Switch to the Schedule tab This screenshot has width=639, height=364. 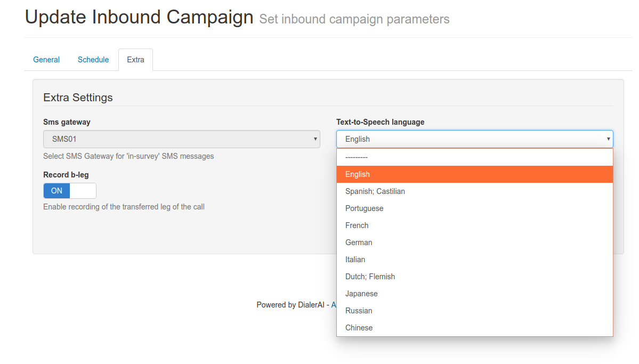tap(93, 60)
